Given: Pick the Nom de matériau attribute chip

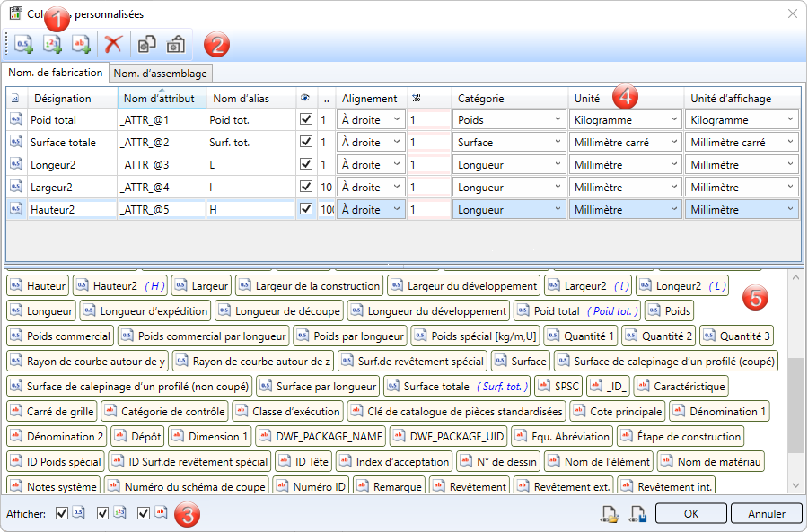Looking at the screenshot, I should coord(711,462).
